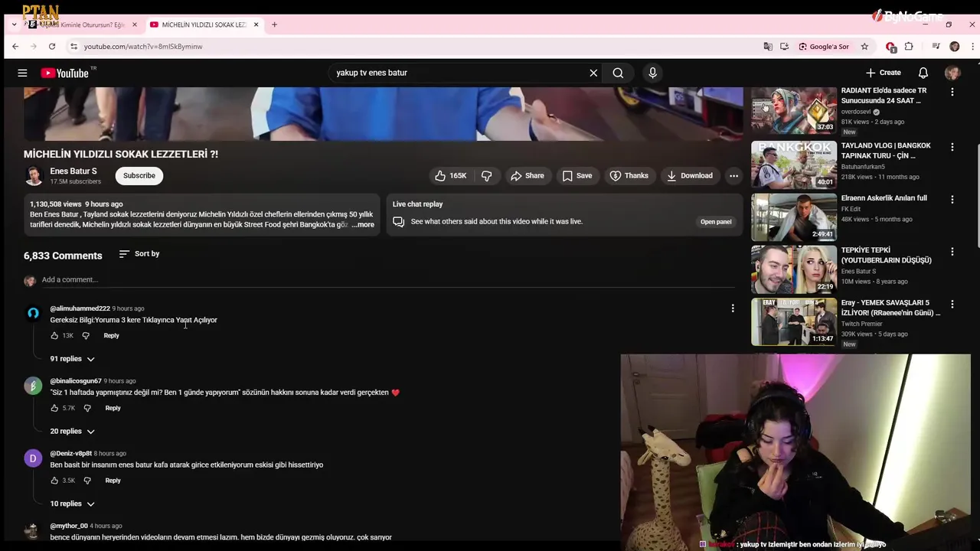Dislike the comment by @Deniz-v8p8t
The width and height of the screenshot is (980, 551).
click(87, 481)
